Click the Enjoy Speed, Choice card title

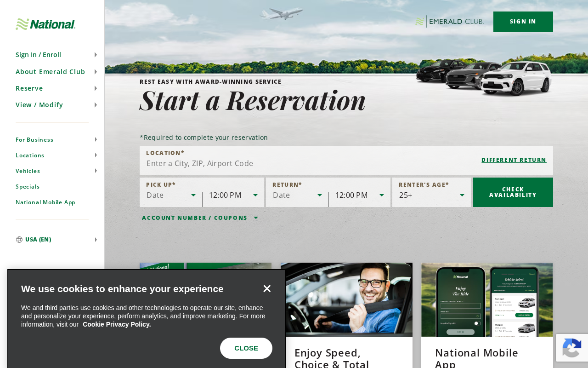click(332, 358)
